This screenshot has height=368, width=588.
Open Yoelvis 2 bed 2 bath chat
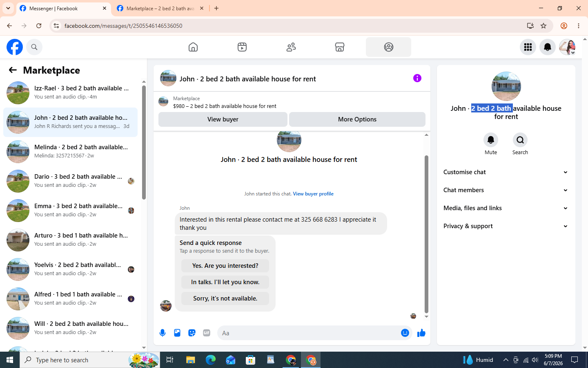tap(71, 269)
